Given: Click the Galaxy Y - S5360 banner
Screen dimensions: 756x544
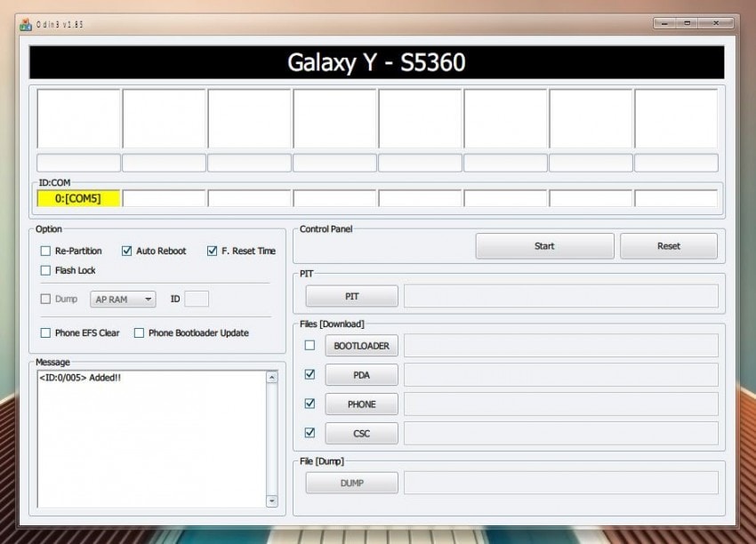Looking at the screenshot, I should coord(376,62).
